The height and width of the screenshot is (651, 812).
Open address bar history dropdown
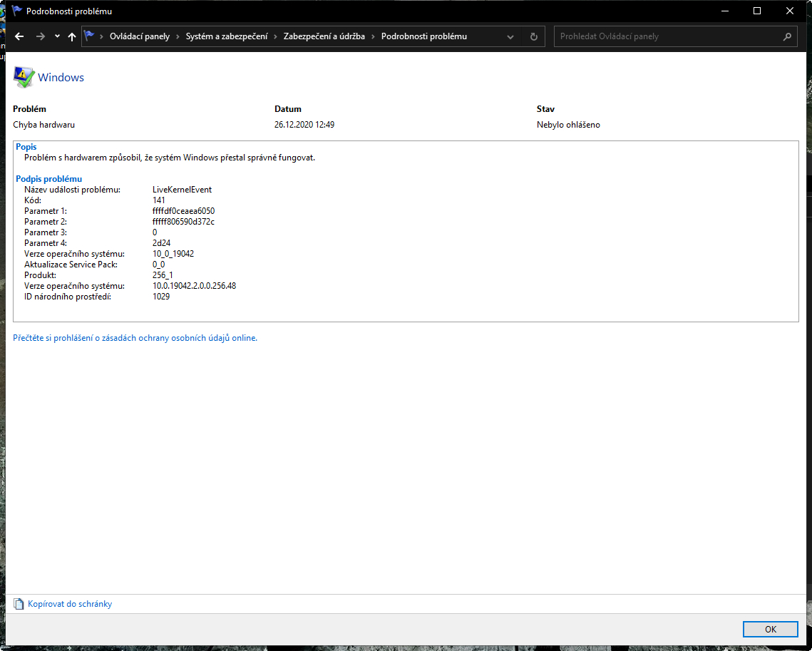(x=510, y=37)
